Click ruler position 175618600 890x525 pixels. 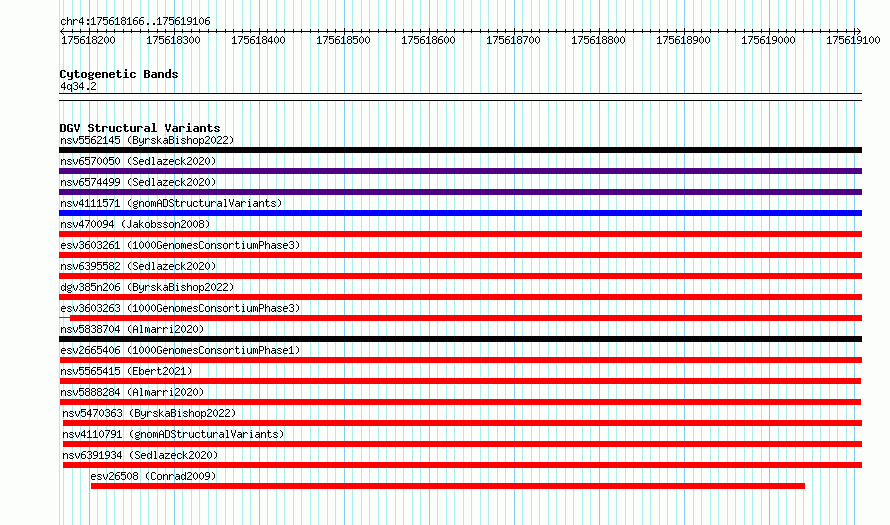click(x=428, y=40)
